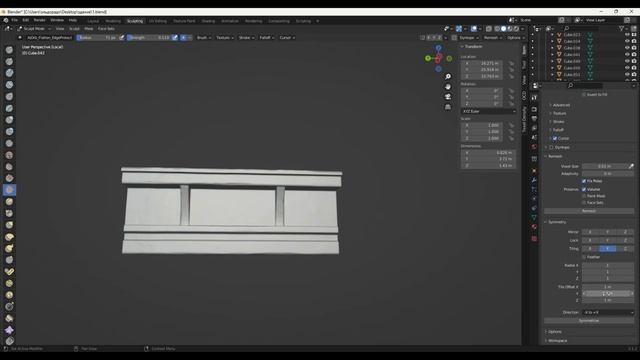This screenshot has width=640, height=360.
Task: Open the Material properties tab icon
Action: pos(534,227)
